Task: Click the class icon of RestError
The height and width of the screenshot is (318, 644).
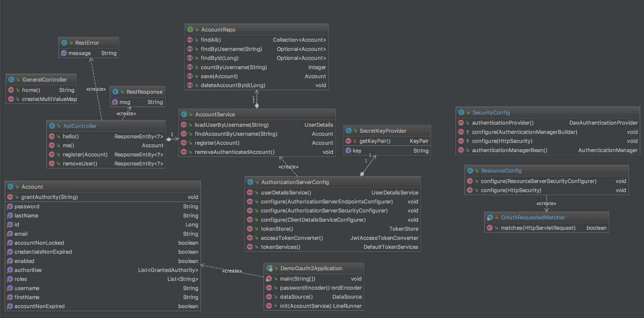Action: [64, 43]
